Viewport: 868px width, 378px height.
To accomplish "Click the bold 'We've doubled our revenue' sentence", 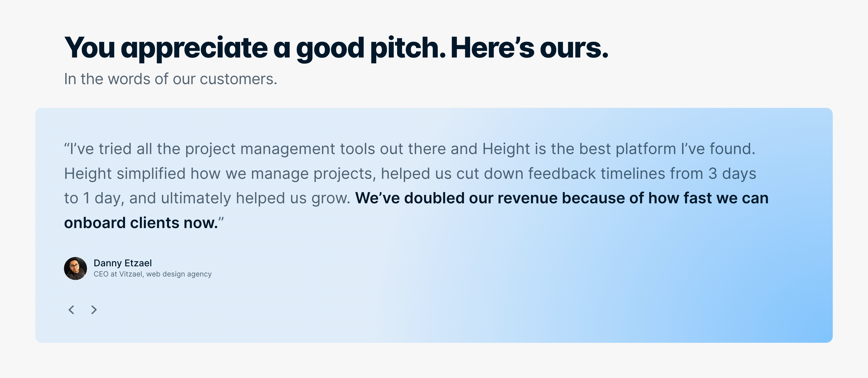I will point(562,198).
